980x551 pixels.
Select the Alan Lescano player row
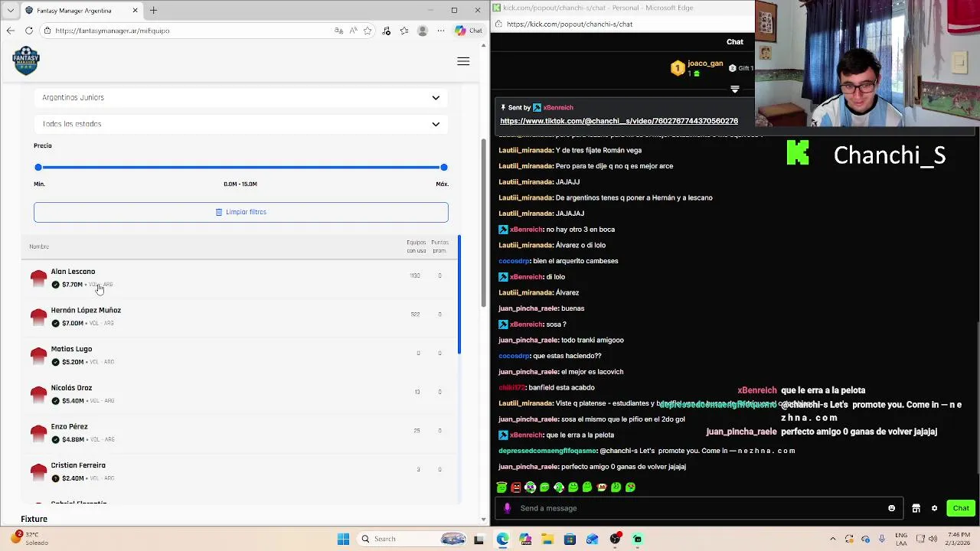pos(240,278)
